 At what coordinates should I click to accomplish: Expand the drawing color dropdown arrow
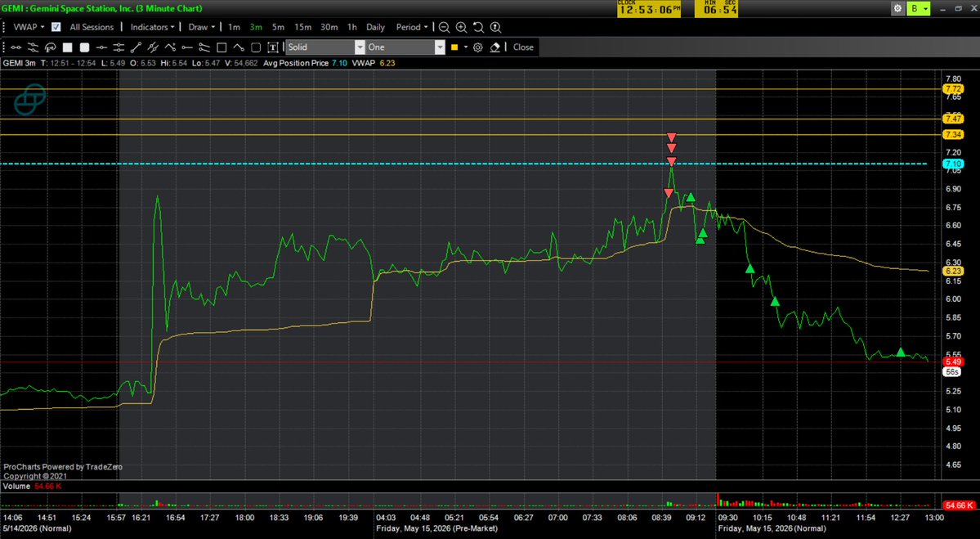466,47
